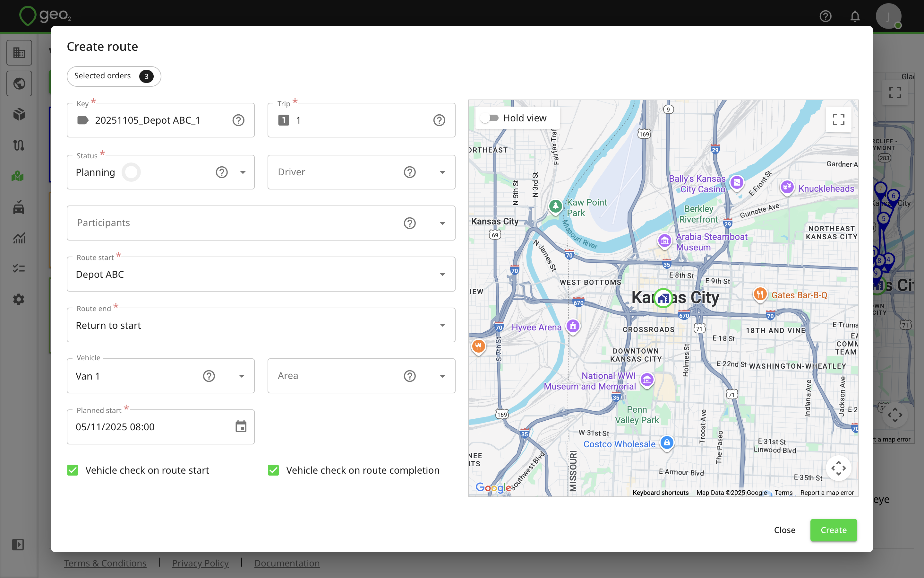Close the Create route dialog
This screenshot has width=924, height=578.
point(785,530)
